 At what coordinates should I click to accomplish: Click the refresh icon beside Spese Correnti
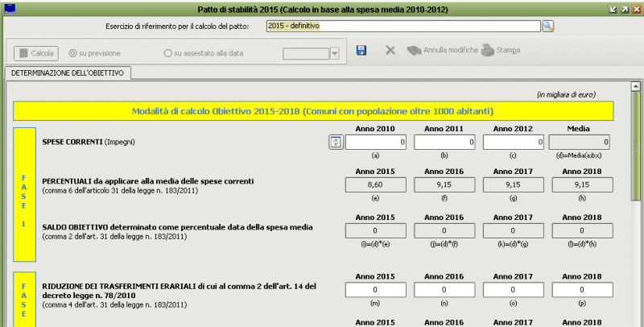pyautogui.click(x=336, y=143)
